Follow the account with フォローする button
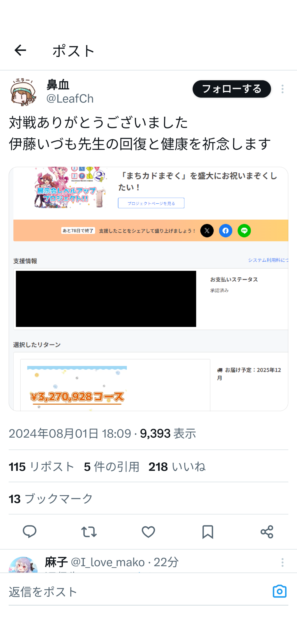Image resolution: width=297 pixels, height=644 pixels. pyautogui.click(x=232, y=89)
